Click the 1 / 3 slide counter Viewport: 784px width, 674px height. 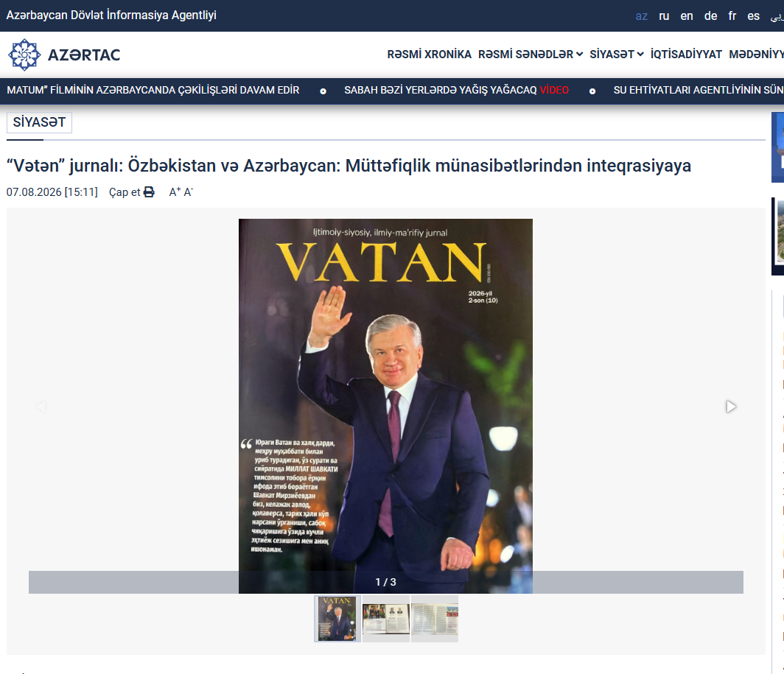[x=385, y=582]
